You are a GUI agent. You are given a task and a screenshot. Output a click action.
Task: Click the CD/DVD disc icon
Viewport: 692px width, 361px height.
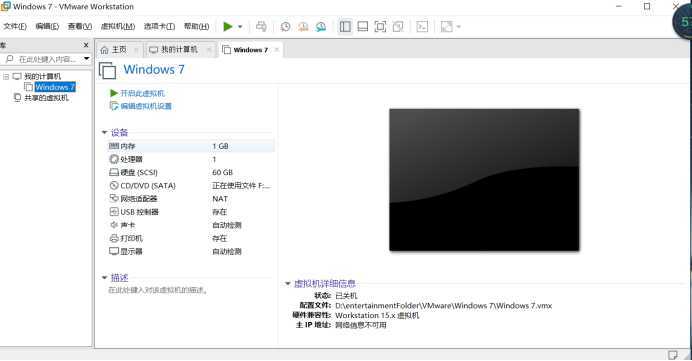coord(114,186)
